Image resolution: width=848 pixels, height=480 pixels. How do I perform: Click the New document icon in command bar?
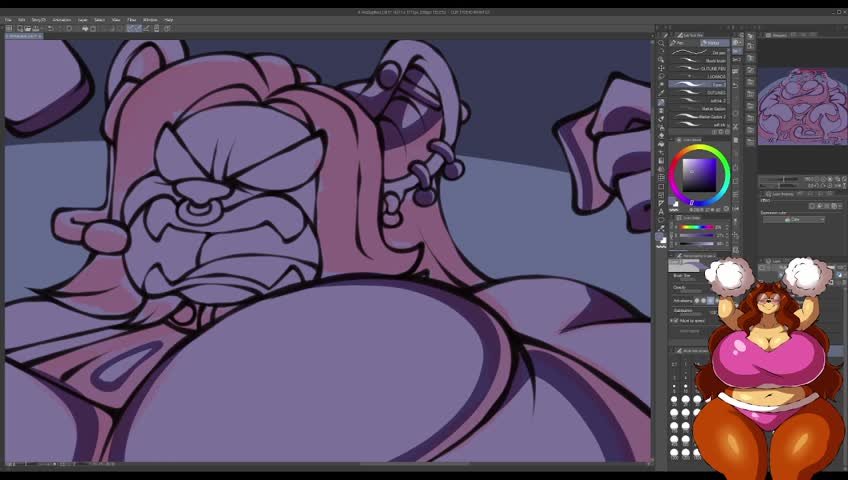[x=20, y=28]
